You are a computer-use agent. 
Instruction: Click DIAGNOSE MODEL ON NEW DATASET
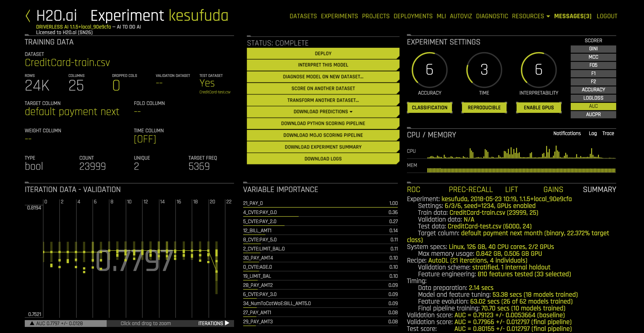click(323, 77)
